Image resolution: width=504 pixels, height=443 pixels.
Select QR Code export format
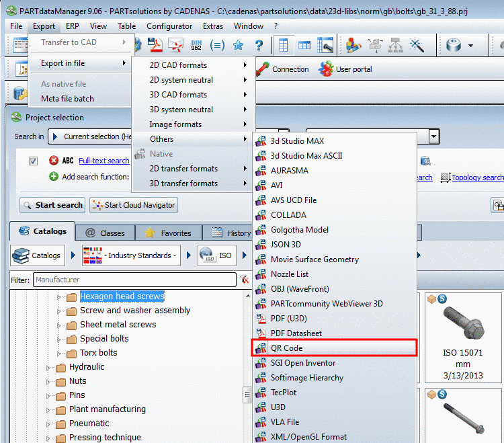point(334,348)
